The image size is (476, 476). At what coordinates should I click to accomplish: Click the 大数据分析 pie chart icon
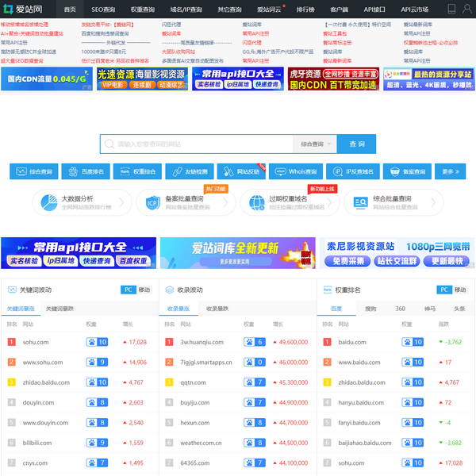[x=48, y=202]
